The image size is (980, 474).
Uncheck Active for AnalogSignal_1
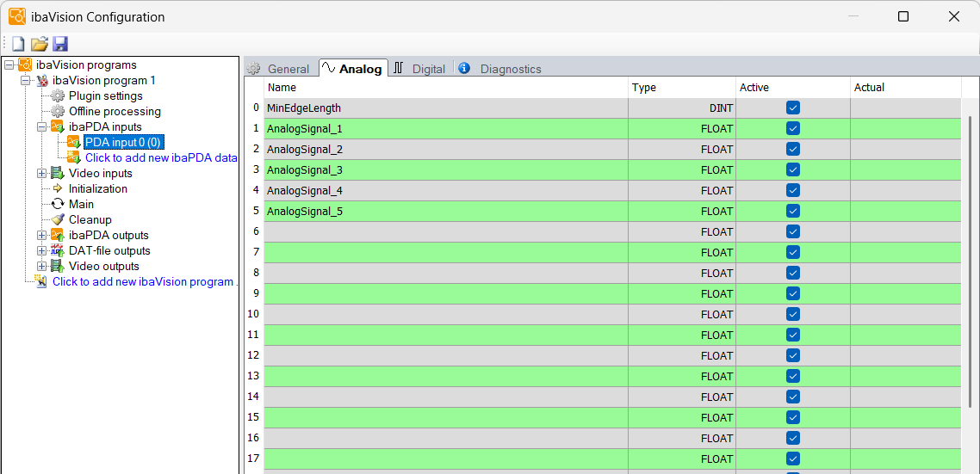[793, 129]
